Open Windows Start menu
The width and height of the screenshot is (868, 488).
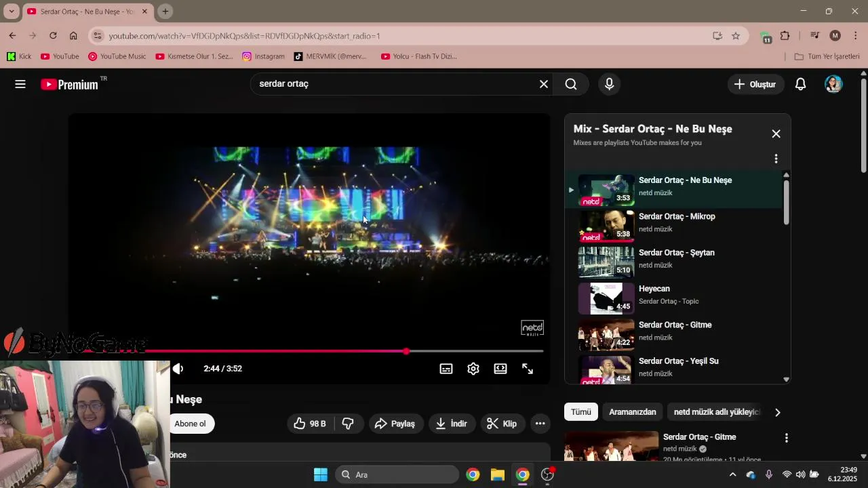(x=321, y=474)
